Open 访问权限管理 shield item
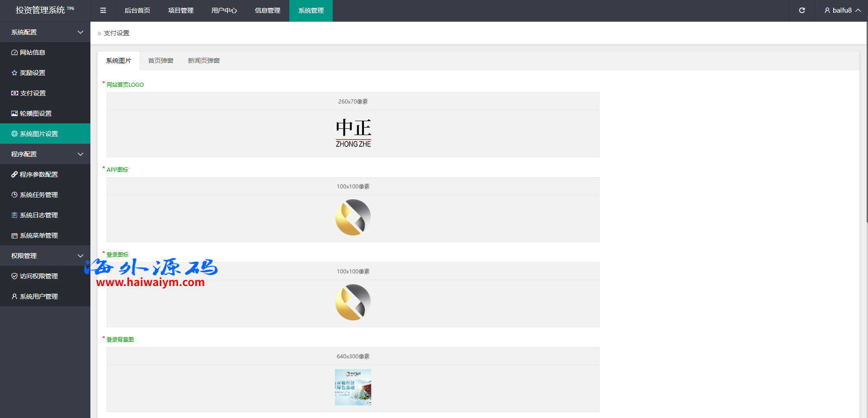This screenshot has height=418, width=868. point(38,276)
